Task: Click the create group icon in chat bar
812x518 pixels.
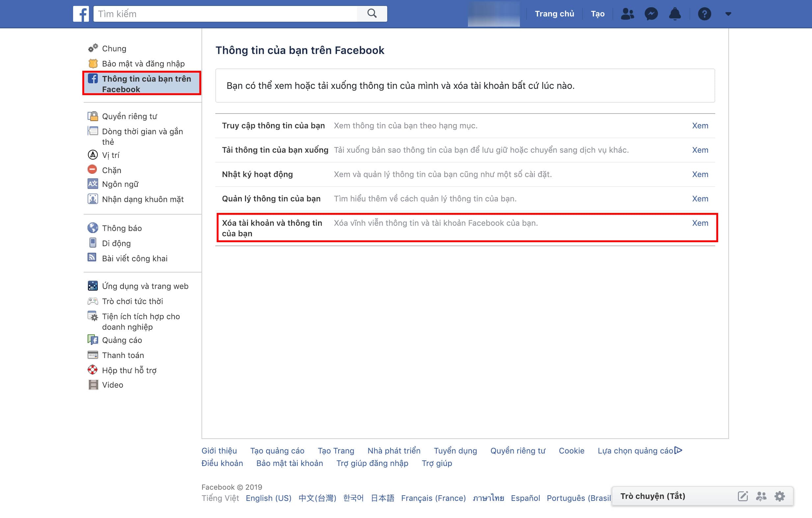Action: click(761, 496)
